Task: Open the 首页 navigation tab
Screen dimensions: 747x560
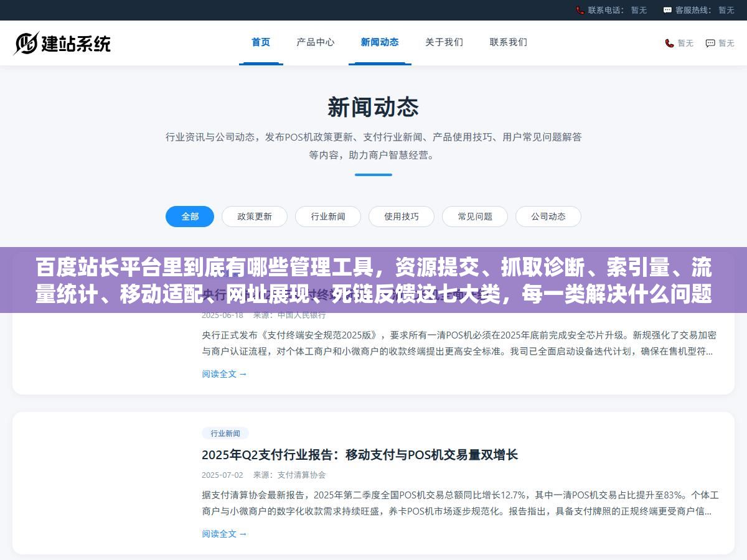Action: (x=261, y=42)
